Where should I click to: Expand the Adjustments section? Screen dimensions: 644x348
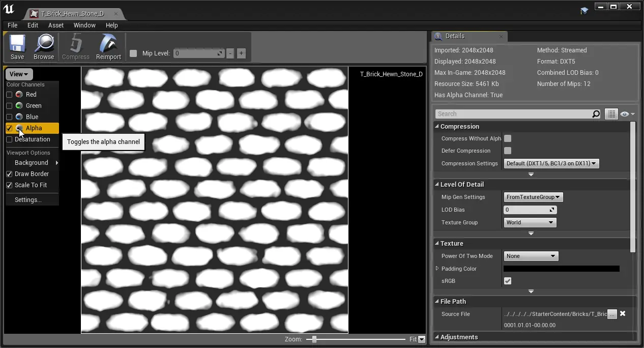click(437, 337)
